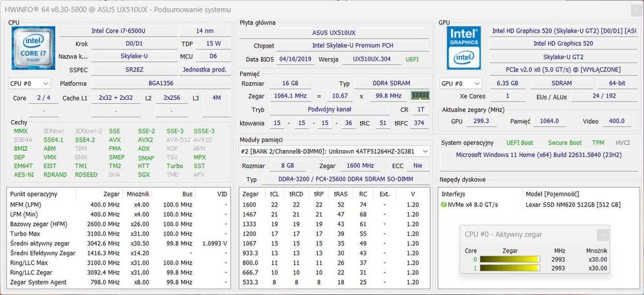Viewport: 644px width, 295px height.
Task: Click the L2 cache 2x256 value
Action: [x=172, y=98]
